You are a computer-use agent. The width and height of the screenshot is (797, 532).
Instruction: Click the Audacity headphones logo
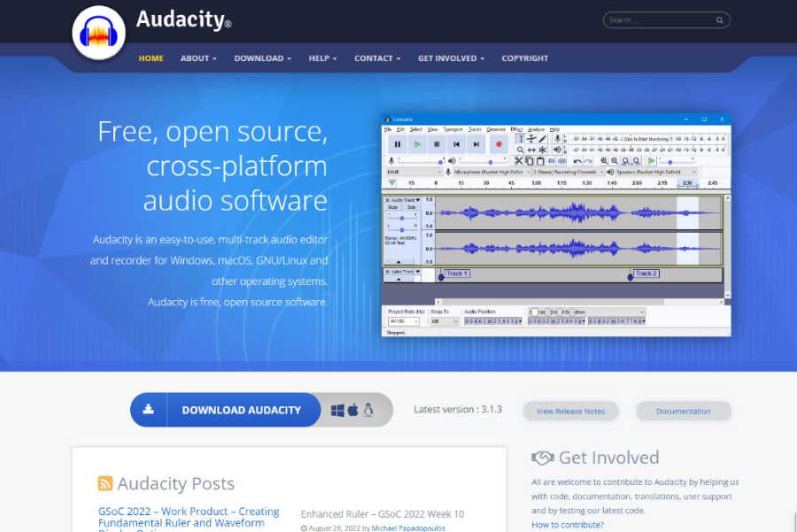click(98, 33)
